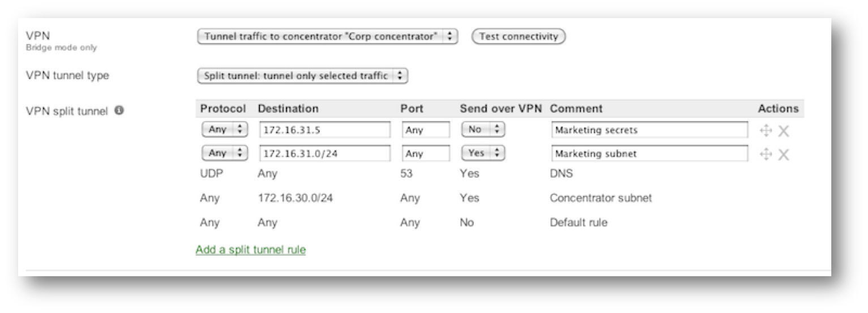The image size is (868, 313).
Task: Click the move handle for Marketing secrets rule
Action: point(765,131)
